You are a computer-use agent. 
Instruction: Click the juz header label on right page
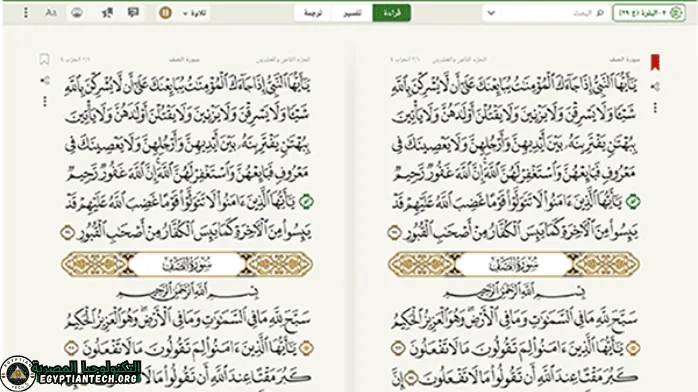tap(459, 59)
